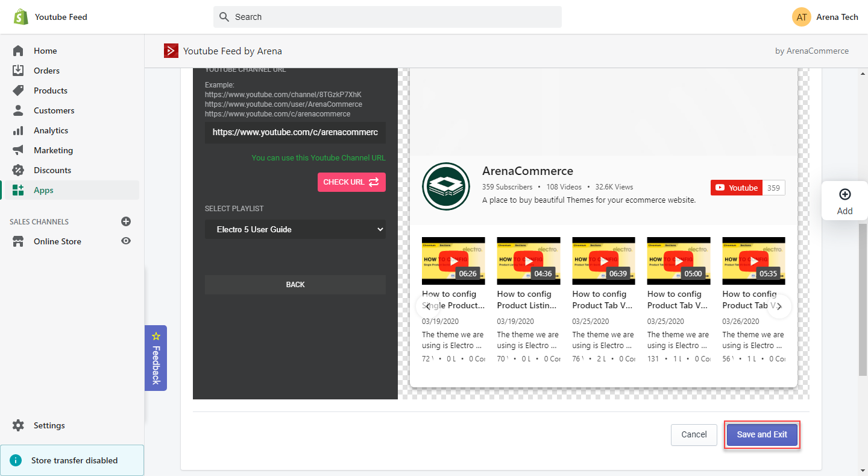Image resolution: width=868 pixels, height=476 pixels.
Task: Click the Youtube Feed by Arena app logo
Action: pyautogui.click(x=171, y=51)
